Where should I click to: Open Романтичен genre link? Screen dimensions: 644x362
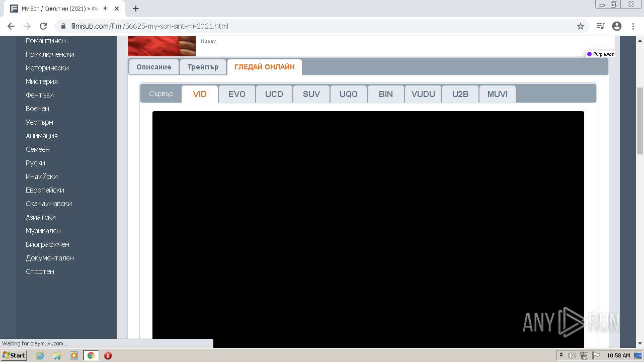tap(46, 41)
